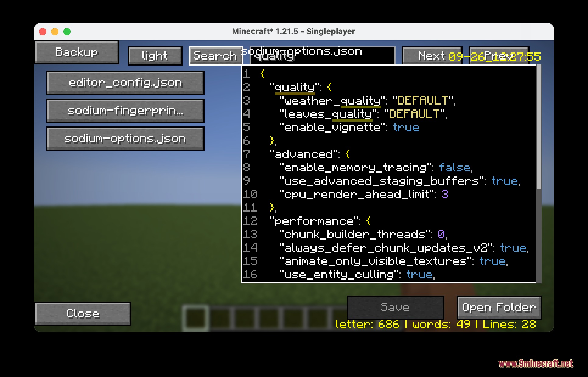Click the value 3 on line 10
This screenshot has height=377, width=588.
445,194
